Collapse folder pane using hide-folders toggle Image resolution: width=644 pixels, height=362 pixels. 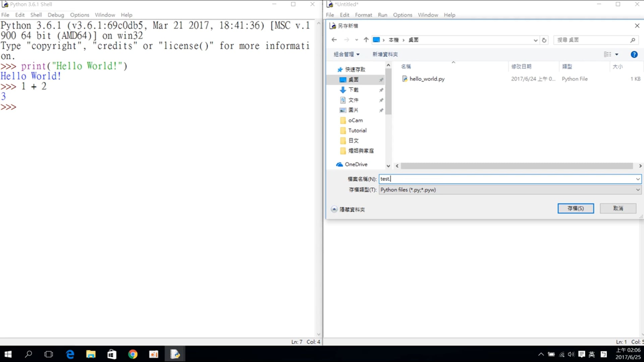point(334,209)
